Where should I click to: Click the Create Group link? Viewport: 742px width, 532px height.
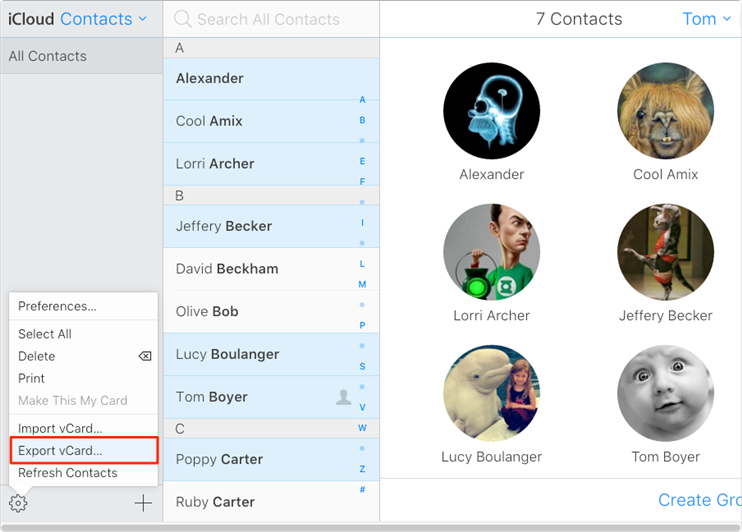pos(699,500)
